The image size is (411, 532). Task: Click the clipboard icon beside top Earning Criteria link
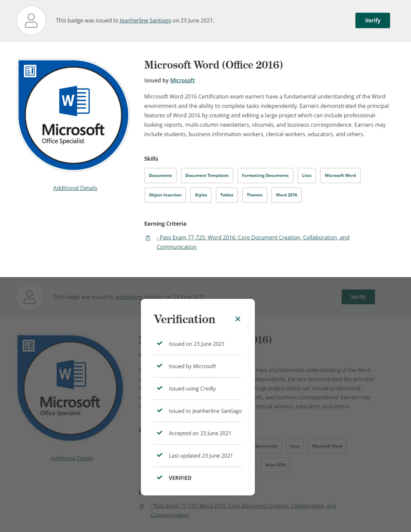click(148, 238)
